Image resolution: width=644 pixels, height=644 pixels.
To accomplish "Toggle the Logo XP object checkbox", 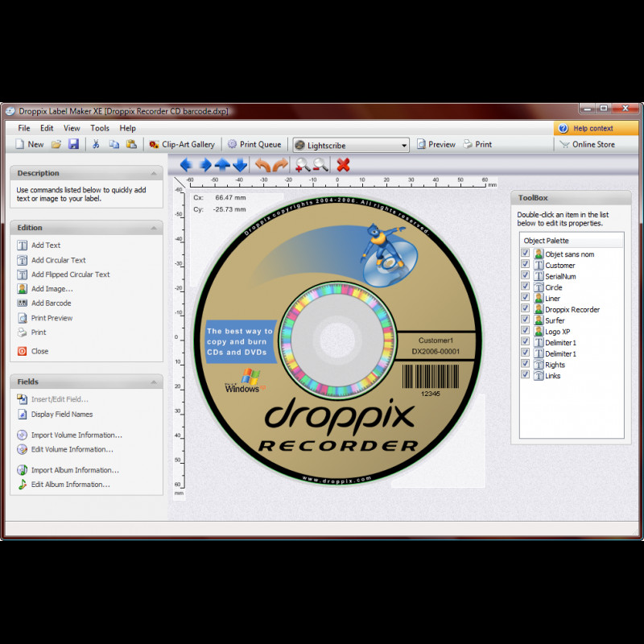I will [x=525, y=330].
